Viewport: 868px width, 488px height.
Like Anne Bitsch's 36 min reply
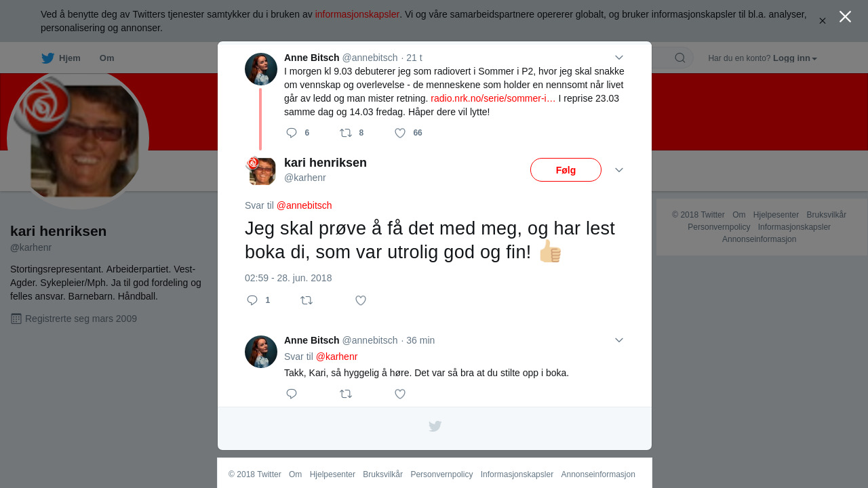pyautogui.click(x=400, y=394)
